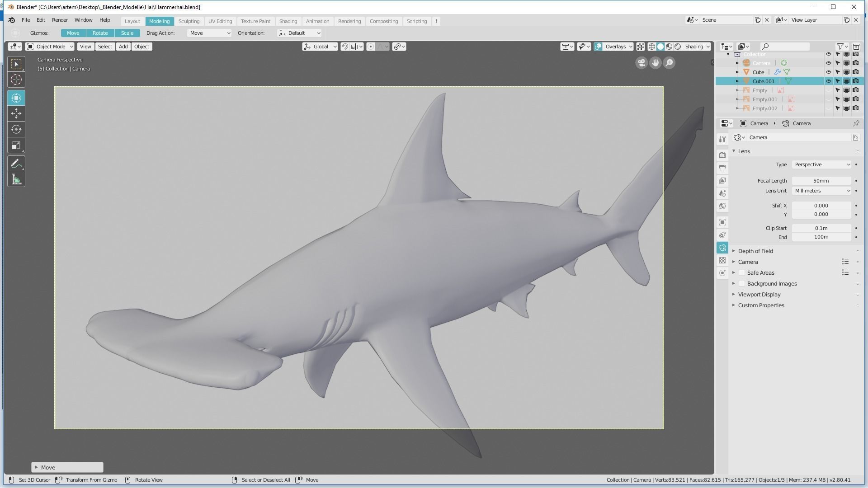The height and width of the screenshot is (488, 868).
Task: Switch to the Animation workspace tab
Action: point(317,21)
